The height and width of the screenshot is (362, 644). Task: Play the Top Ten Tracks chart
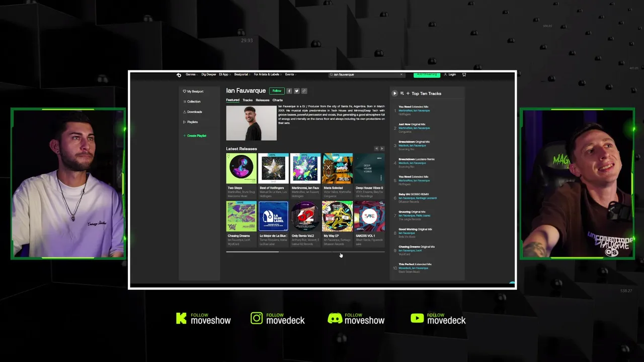(394, 94)
